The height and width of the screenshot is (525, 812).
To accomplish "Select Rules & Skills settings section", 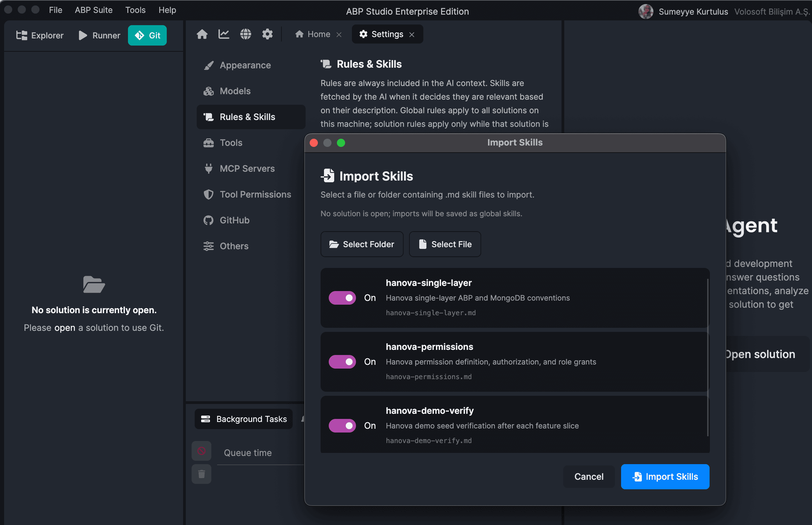I will 251,117.
